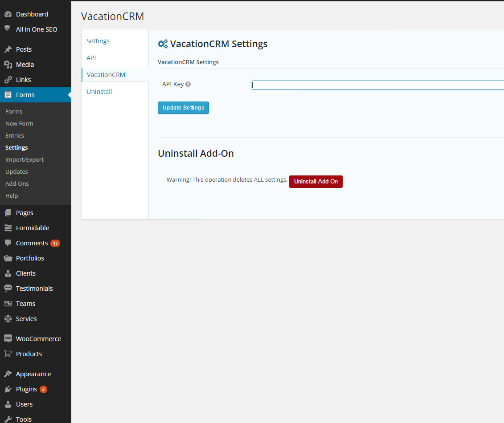The width and height of the screenshot is (504, 423).
Task: Open the Testimonials menu label
Action: 34,289
